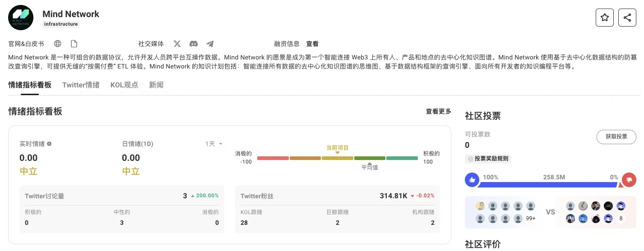Click 查看 next to 融资信息
This screenshot has width=644, height=251.
point(312,44)
